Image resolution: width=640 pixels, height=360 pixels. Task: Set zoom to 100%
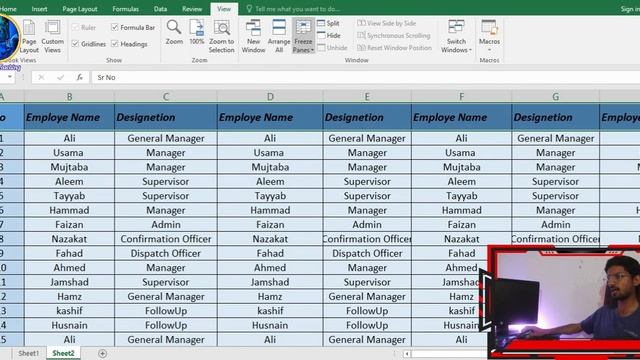pos(197,33)
